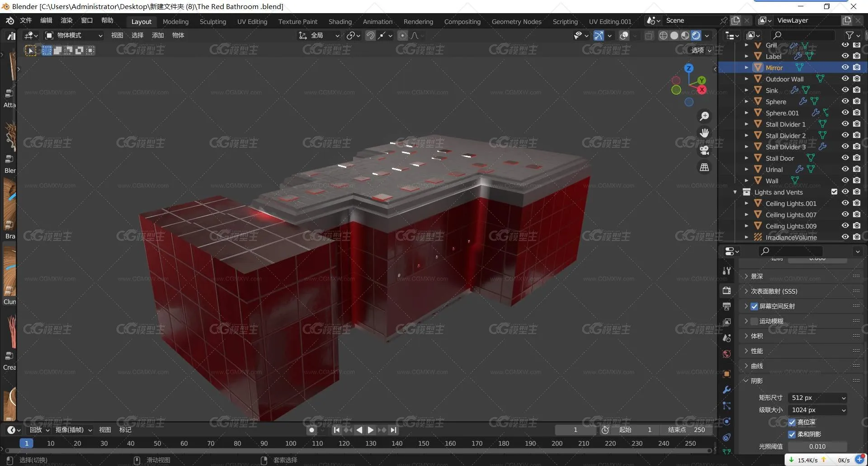Uncheck the Lights and Vents collection checkbox
The image size is (868, 466).
(x=834, y=192)
